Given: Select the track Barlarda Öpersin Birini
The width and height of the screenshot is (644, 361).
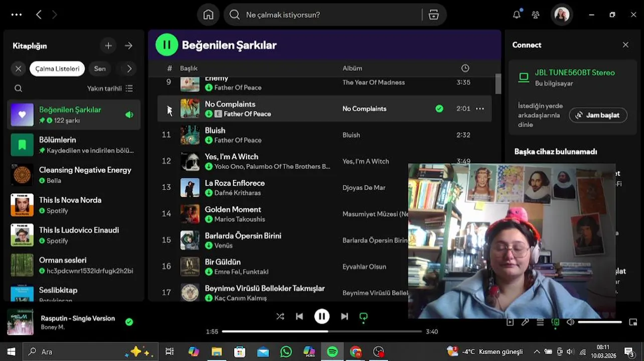Looking at the screenshot, I should 243,236.
